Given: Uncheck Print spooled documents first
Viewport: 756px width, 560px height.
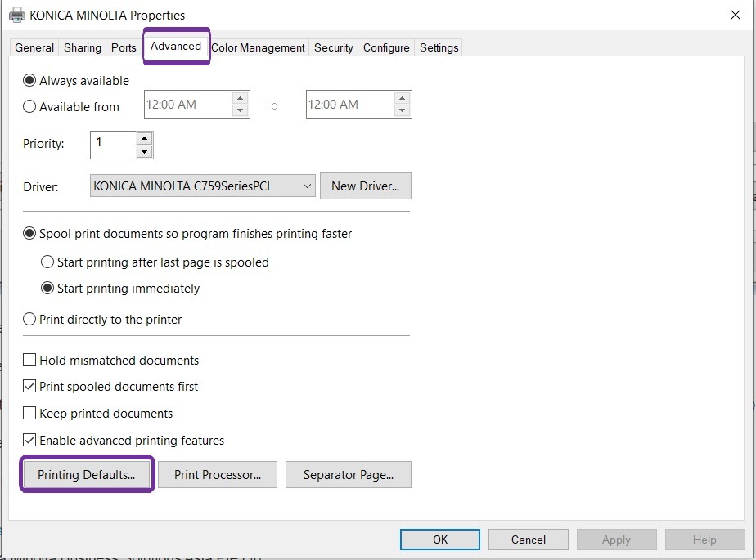Looking at the screenshot, I should (x=29, y=386).
